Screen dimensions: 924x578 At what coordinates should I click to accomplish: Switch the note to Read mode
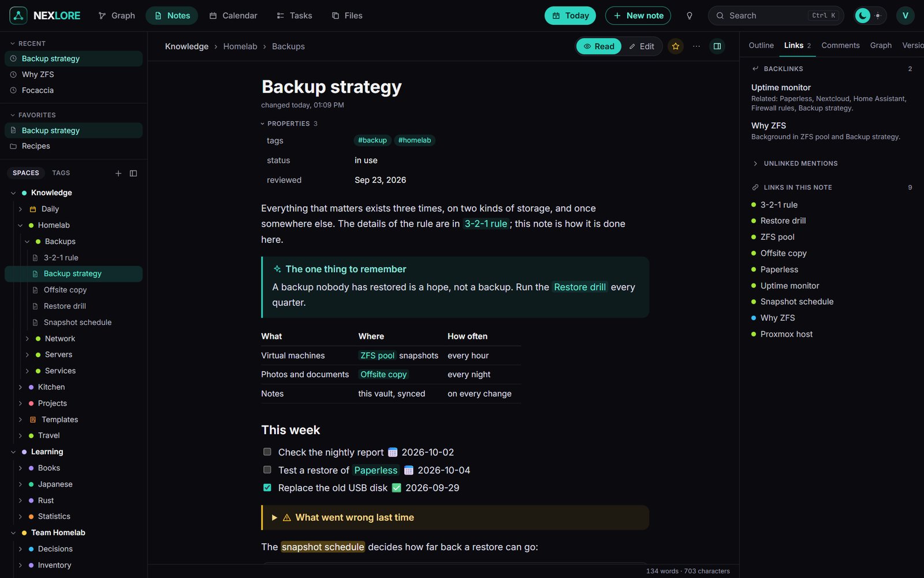click(x=599, y=46)
